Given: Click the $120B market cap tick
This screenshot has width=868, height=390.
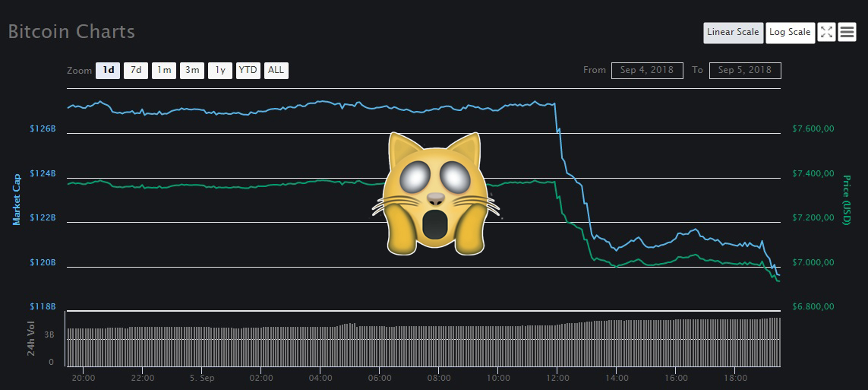Looking at the screenshot, I should (x=43, y=262).
